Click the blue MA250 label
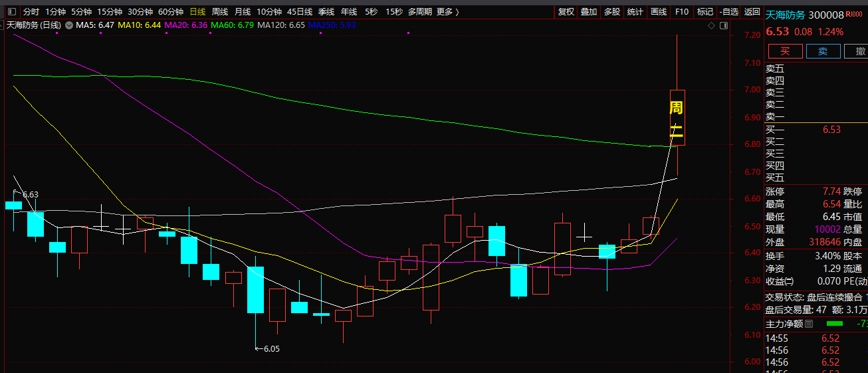Screen dimensions: 868x373 (x=333, y=25)
